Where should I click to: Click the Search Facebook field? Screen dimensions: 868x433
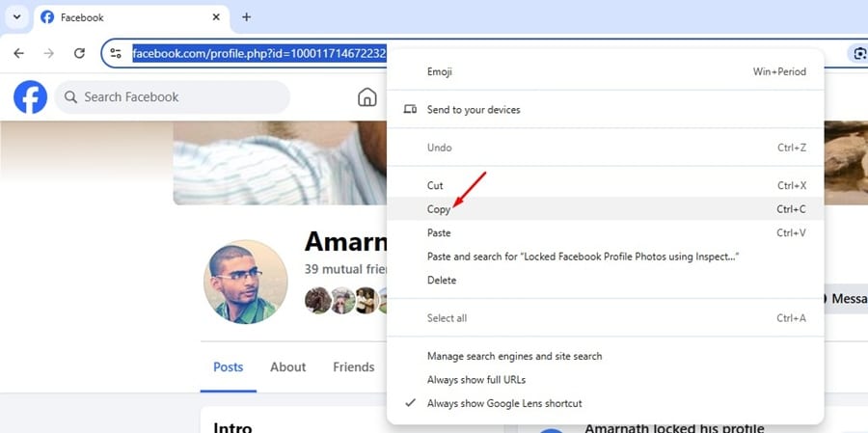click(173, 96)
